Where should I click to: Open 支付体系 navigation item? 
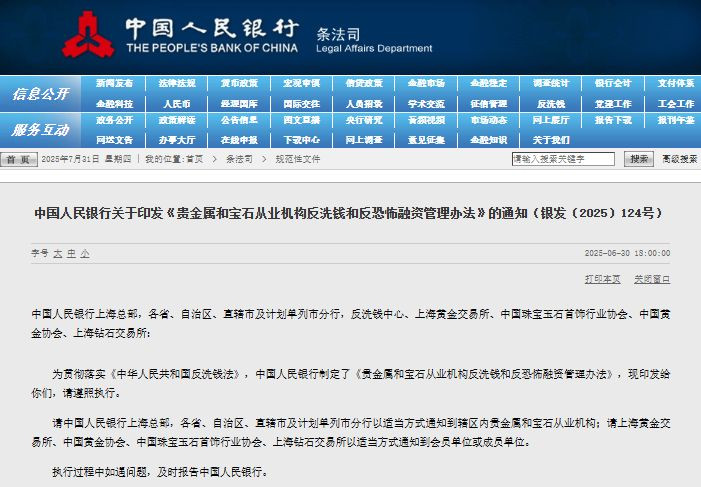[x=676, y=83]
